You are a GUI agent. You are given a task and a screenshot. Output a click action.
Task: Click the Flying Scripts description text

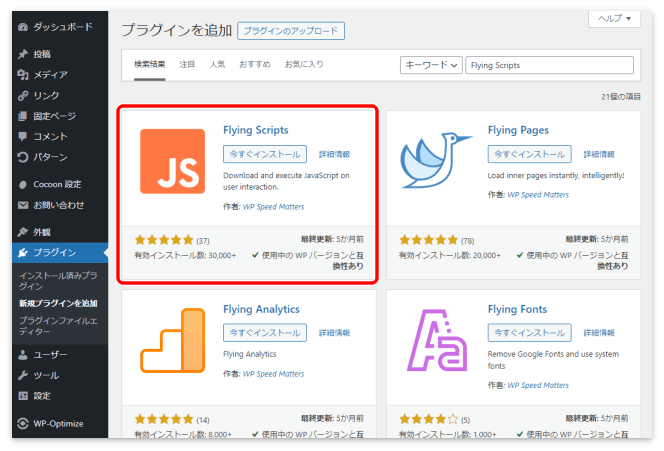286,181
